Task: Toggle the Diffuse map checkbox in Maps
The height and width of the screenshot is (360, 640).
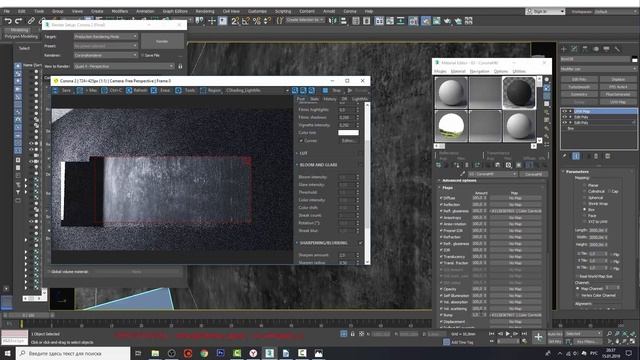Action: click(x=441, y=198)
